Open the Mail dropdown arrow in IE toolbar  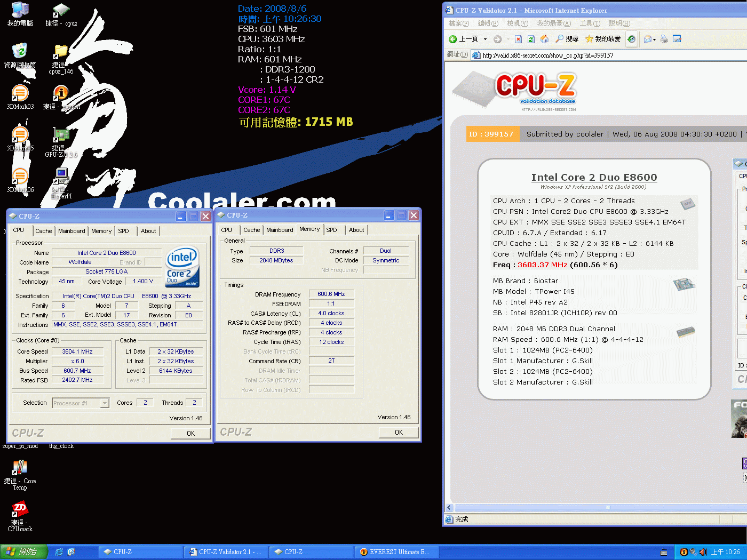click(654, 39)
